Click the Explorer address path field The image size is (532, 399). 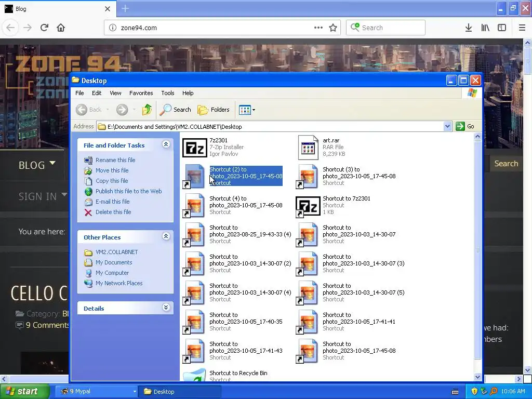[x=270, y=127]
